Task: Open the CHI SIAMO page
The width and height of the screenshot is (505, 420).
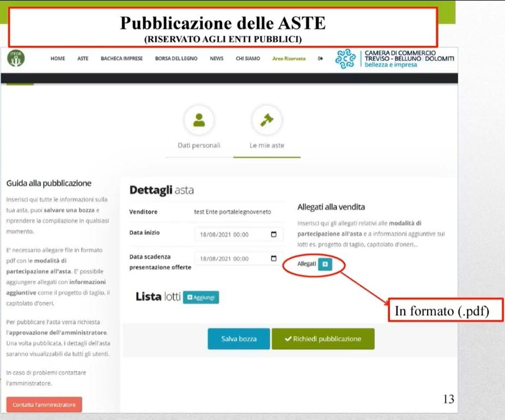Action: point(248,59)
